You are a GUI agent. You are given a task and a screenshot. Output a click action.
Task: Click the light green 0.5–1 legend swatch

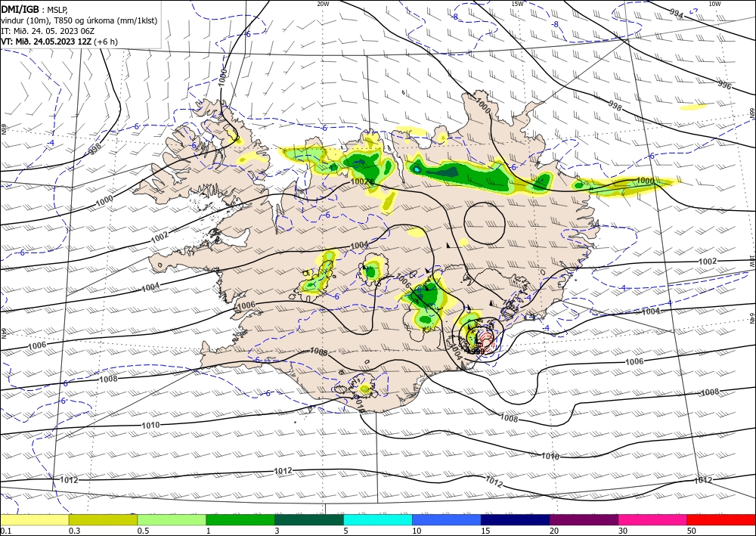(172, 519)
